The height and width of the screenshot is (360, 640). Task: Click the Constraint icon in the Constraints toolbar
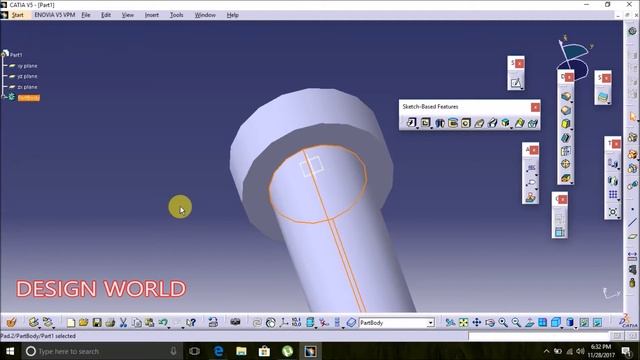pyautogui.click(x=560, y=232)
